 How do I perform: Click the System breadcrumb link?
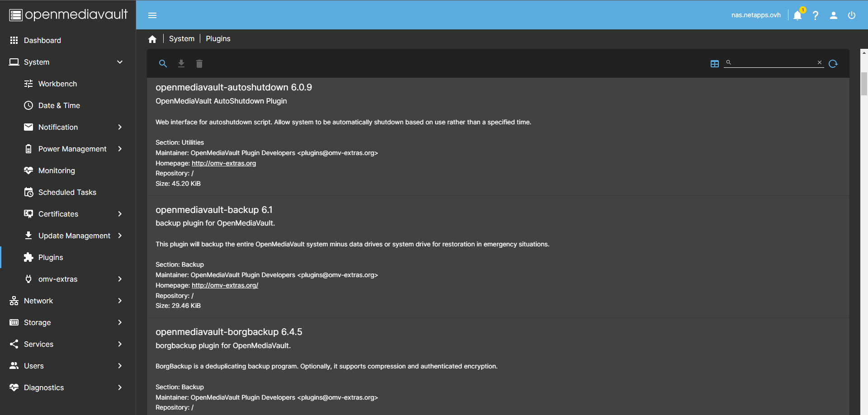pyautogui.click(x=182, y=39)
